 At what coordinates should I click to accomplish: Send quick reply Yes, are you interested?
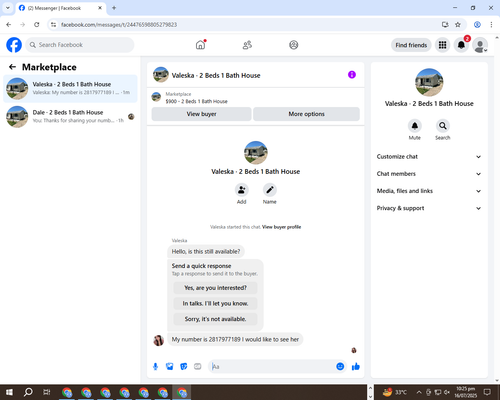[215, 288]
